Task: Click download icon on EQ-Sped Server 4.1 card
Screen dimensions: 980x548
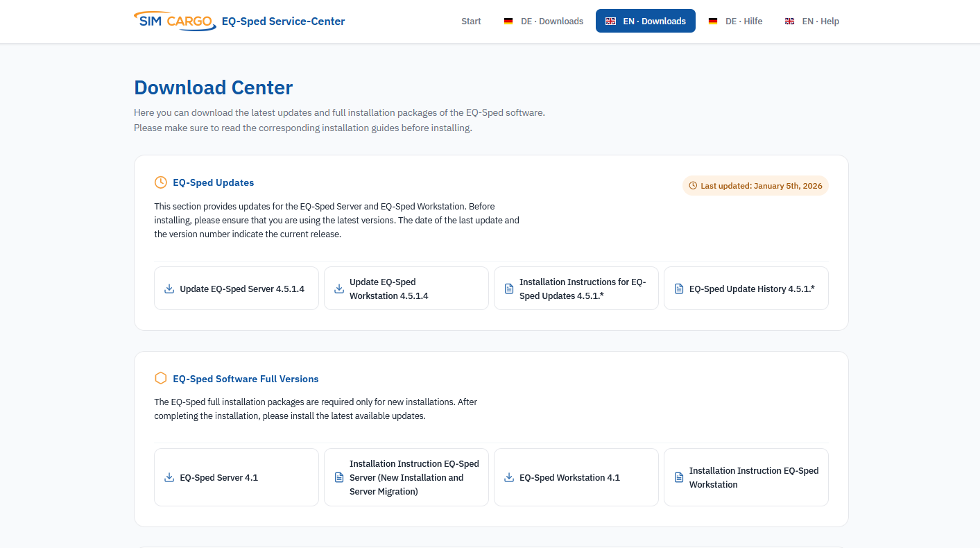Action: [x=169, y=477]
